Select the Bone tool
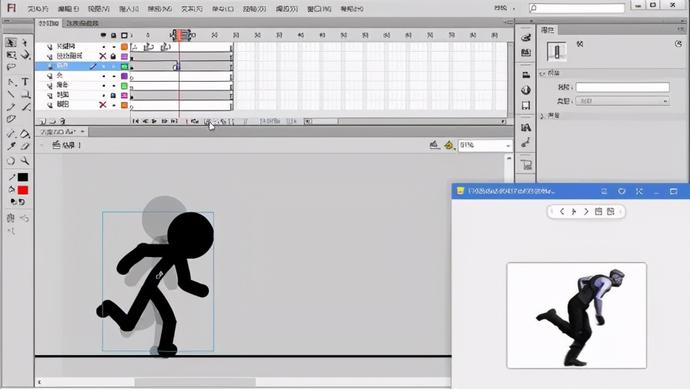The width and height of the screenshot is (690, 389). click(x=11, y=133)
